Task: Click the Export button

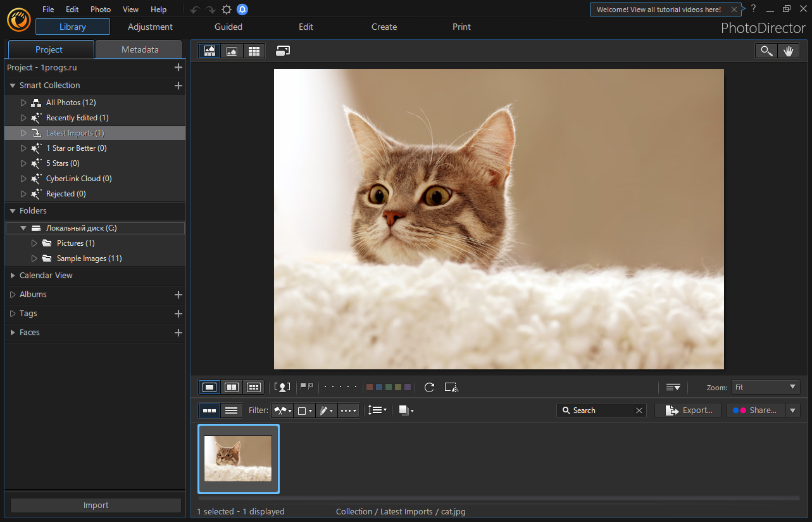Action: 688,411
